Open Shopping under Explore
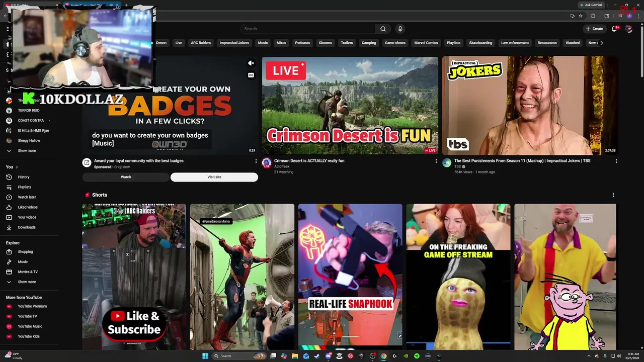The image size is (644, 362). [25, 251]
